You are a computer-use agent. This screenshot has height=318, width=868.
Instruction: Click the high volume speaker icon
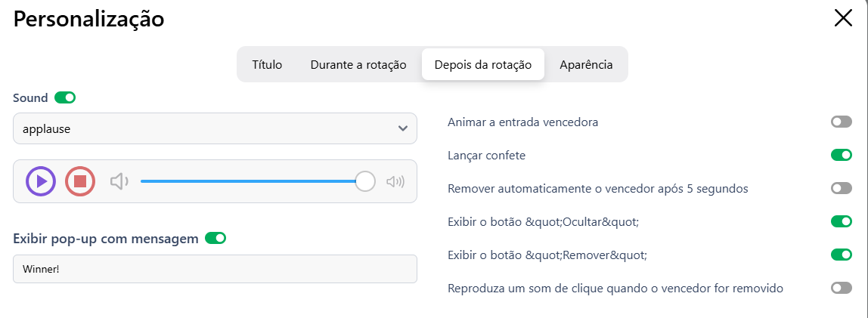395,181
